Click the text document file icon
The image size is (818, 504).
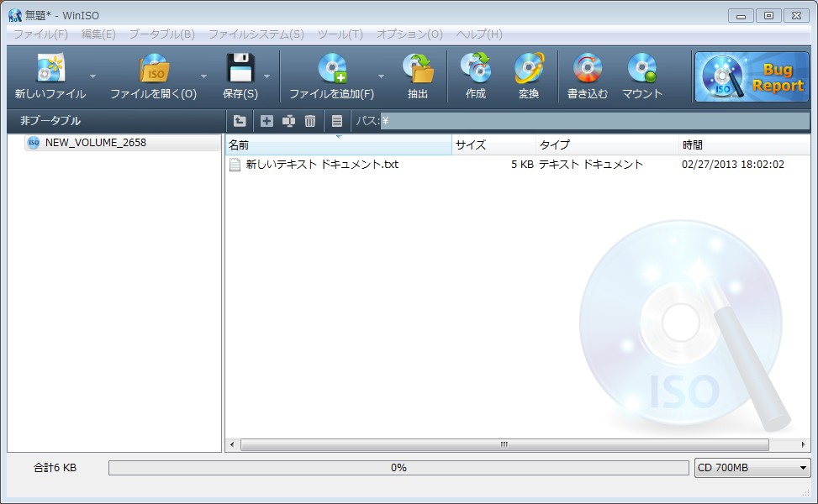235,165
